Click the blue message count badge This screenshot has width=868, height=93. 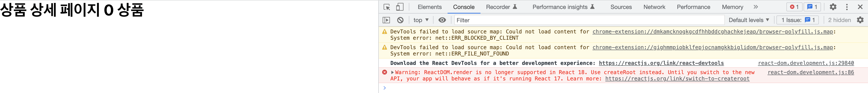pos(812,7)
